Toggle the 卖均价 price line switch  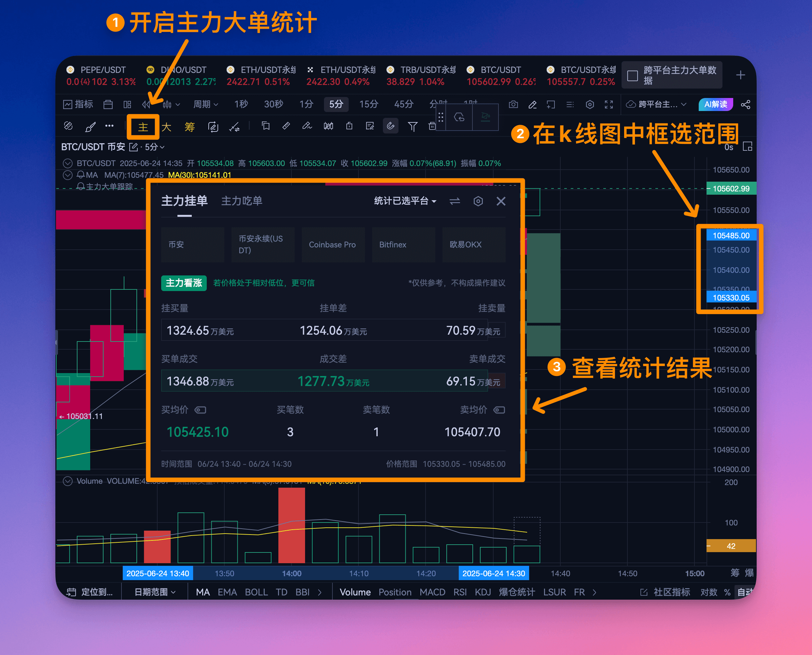tap(499, 410)
